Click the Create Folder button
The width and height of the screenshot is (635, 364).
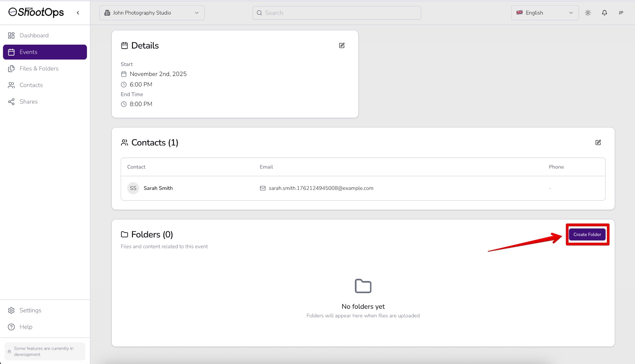(x=587, y=234)
